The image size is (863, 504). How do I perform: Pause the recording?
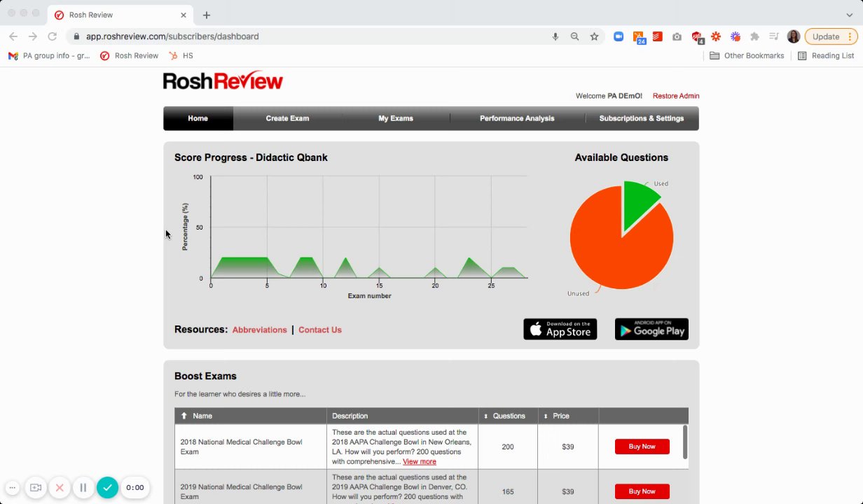pyautogui.click(x=83, y=487)
